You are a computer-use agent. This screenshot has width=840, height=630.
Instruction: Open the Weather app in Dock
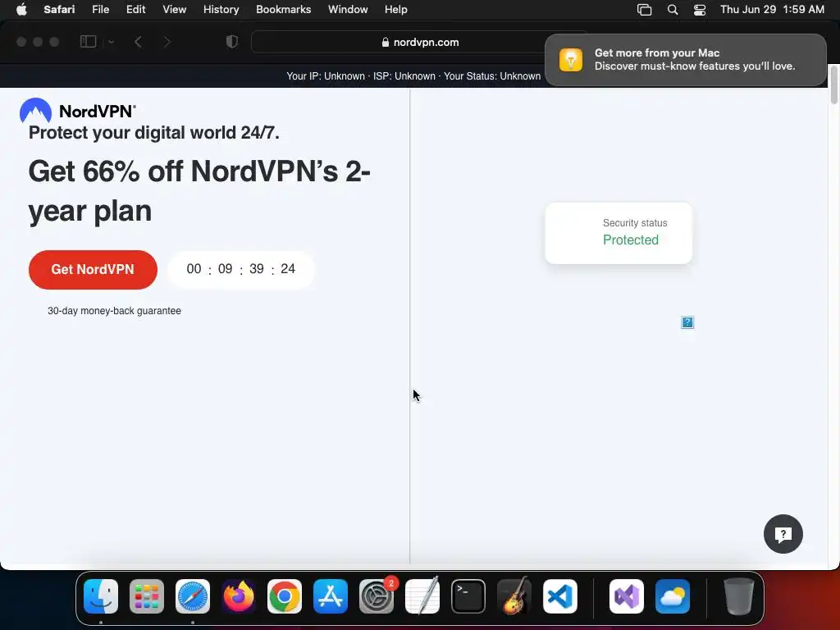coord(673,596)
